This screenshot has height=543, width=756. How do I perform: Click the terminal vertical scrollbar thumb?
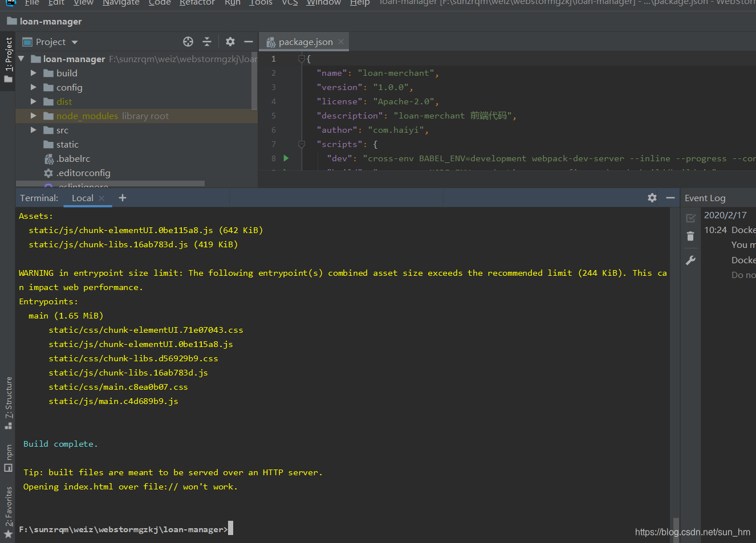coord(676,530)
